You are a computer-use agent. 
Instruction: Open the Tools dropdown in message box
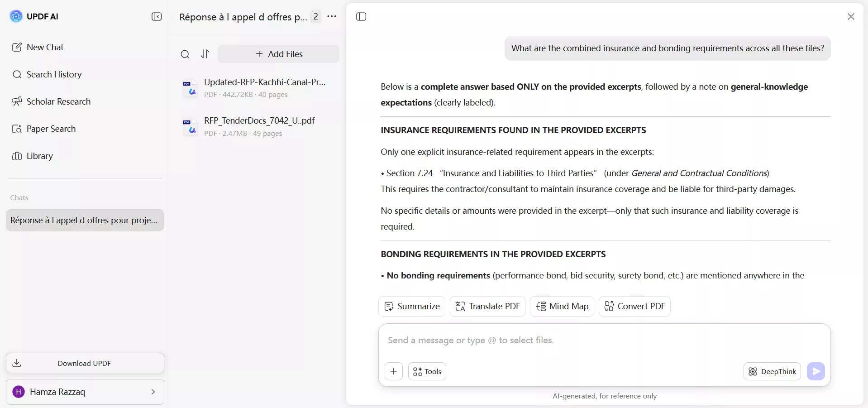pos(427,371)
